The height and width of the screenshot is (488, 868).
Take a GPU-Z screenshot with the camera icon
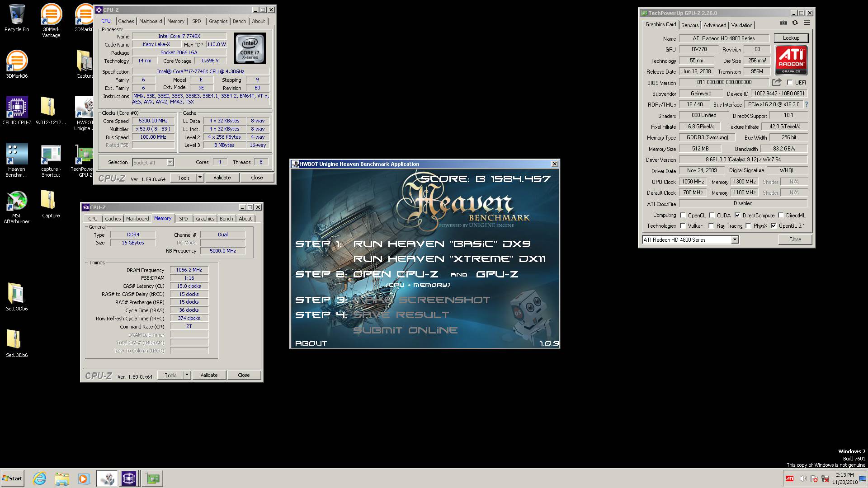click(783, 23)
